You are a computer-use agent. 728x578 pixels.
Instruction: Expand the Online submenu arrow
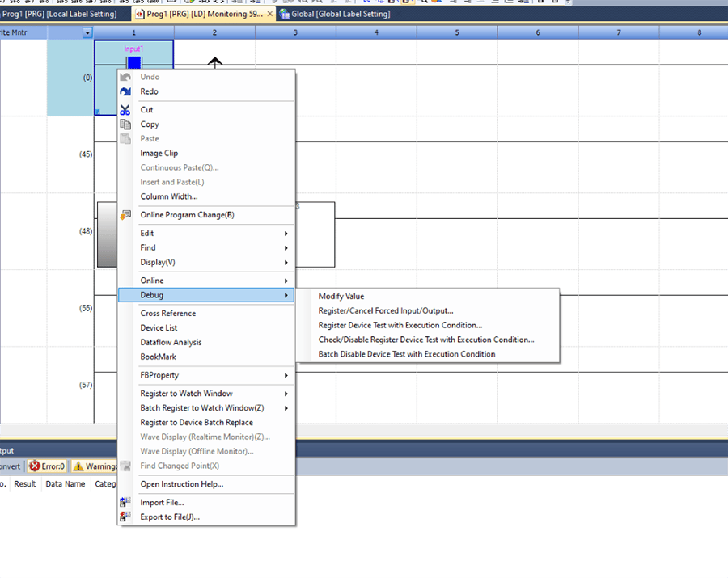[x=286, y=281]
